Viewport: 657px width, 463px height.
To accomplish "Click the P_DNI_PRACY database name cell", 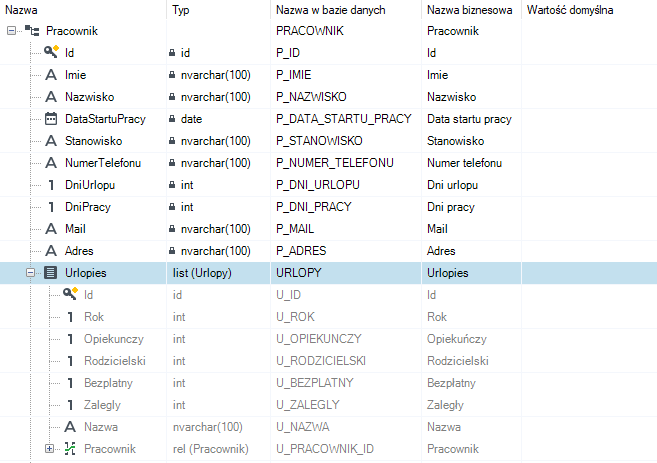I will (x=346, y=207).
